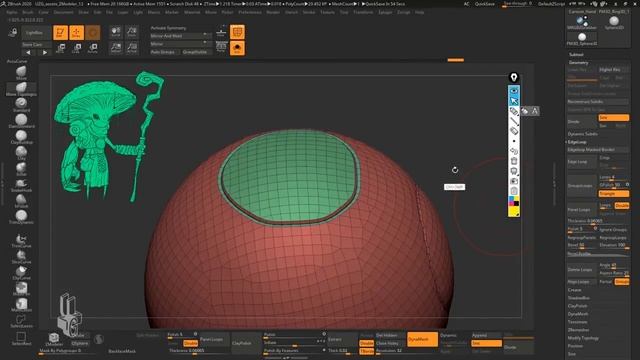Select the ClipCurve brush
The image size is (640, 360).
(x=21, y=272)
